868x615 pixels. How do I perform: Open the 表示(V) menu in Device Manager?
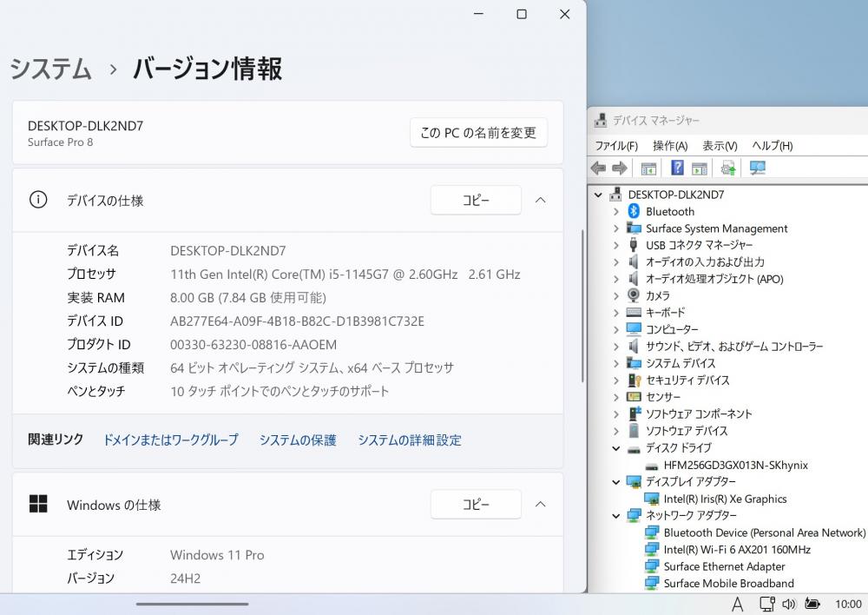coord(720,146)
